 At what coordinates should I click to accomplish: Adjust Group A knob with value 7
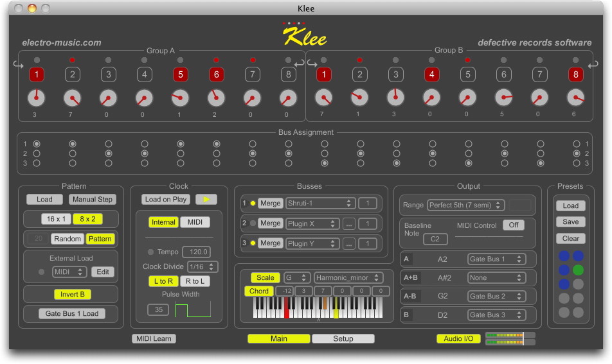pos(72,98)
